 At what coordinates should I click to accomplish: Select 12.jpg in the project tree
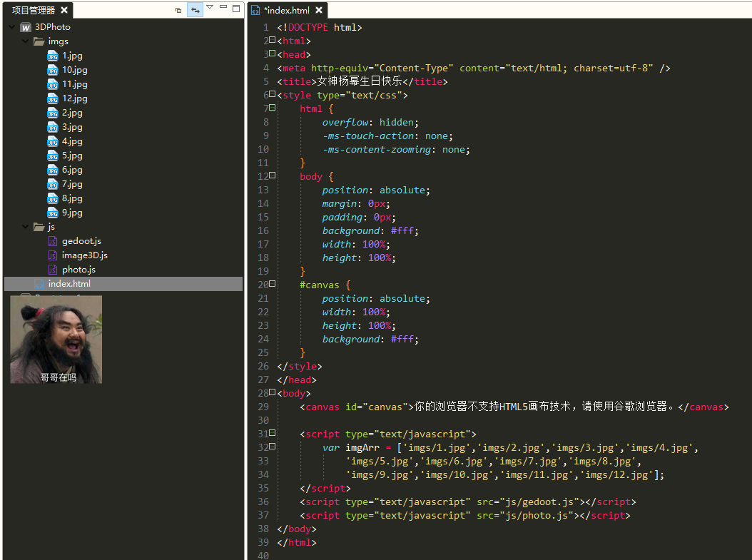[x=75, y=98]
